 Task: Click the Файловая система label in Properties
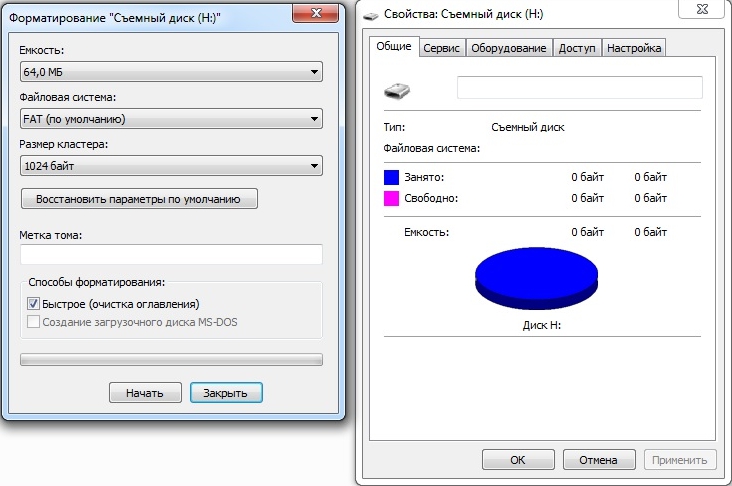point(431,148)
